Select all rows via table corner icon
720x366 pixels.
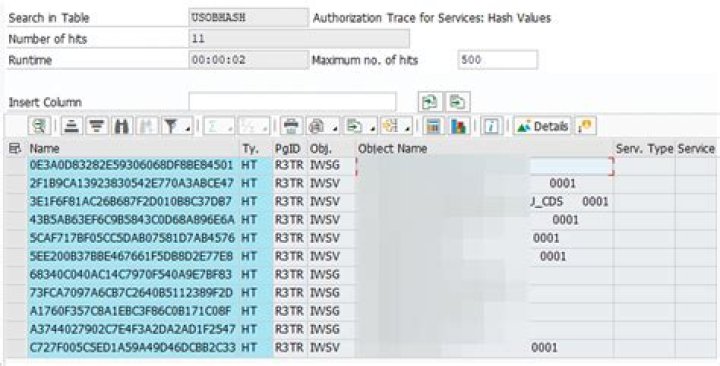point(15,148)
